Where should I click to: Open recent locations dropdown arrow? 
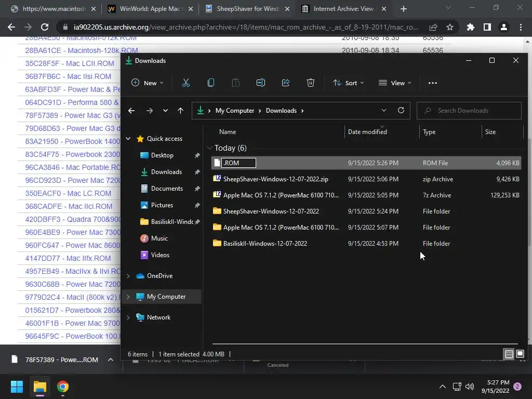tap(165, 111)
